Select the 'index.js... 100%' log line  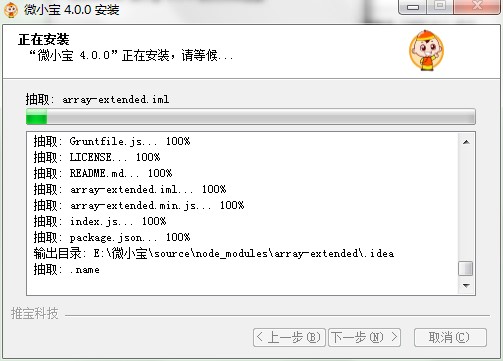click(x=100, y=221)
